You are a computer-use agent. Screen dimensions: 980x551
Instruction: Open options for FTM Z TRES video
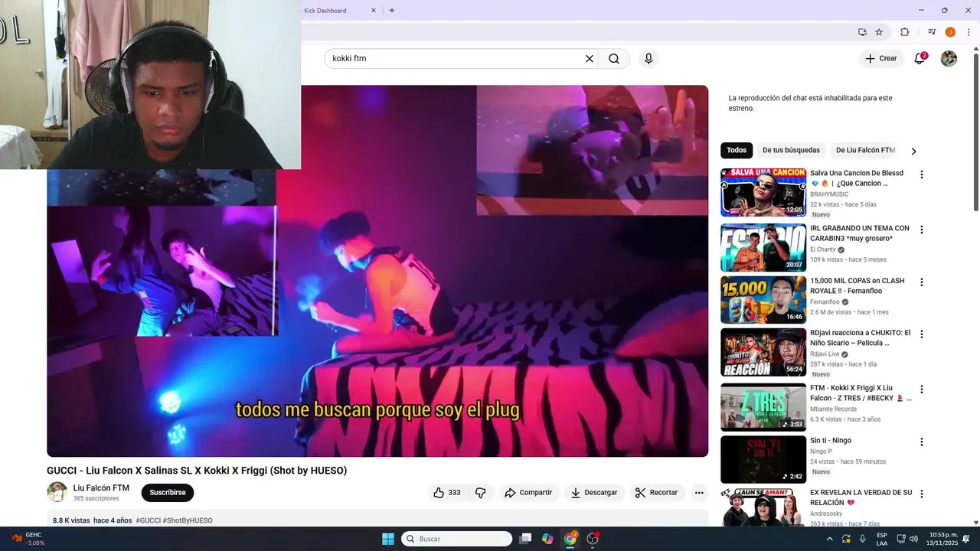tap(922, 390)
